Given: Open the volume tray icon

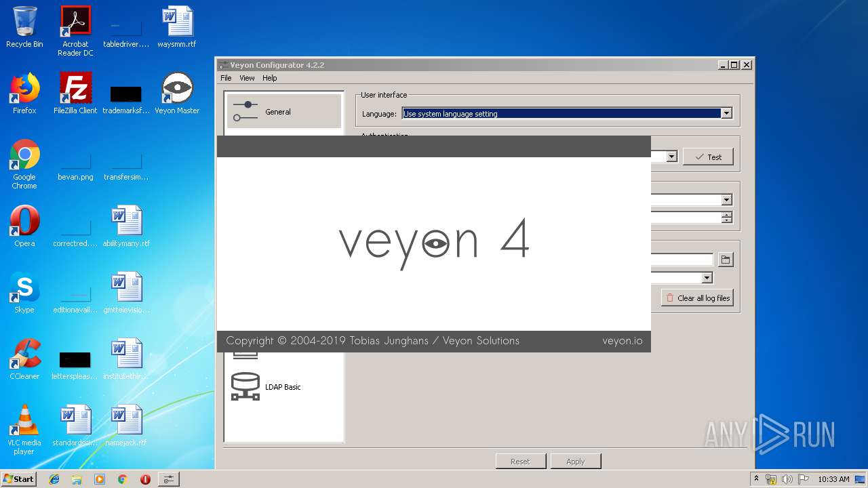Looking at the screenshot, I should click(787, 479).
